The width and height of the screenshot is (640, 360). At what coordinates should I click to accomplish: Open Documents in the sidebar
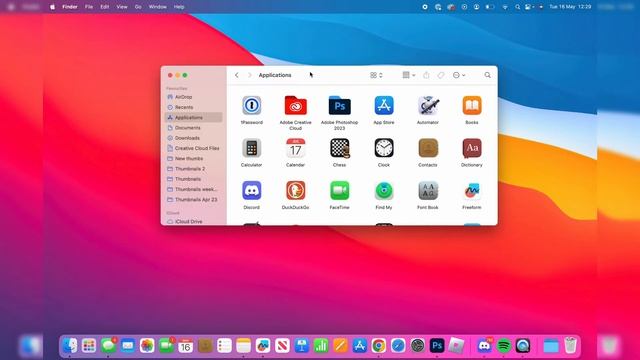coord(194,128)
